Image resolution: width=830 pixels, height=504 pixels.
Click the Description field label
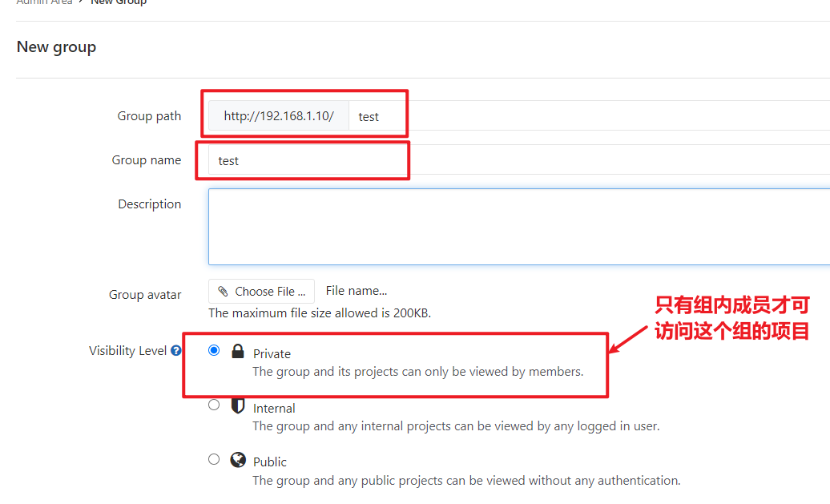tap(149, 204)
